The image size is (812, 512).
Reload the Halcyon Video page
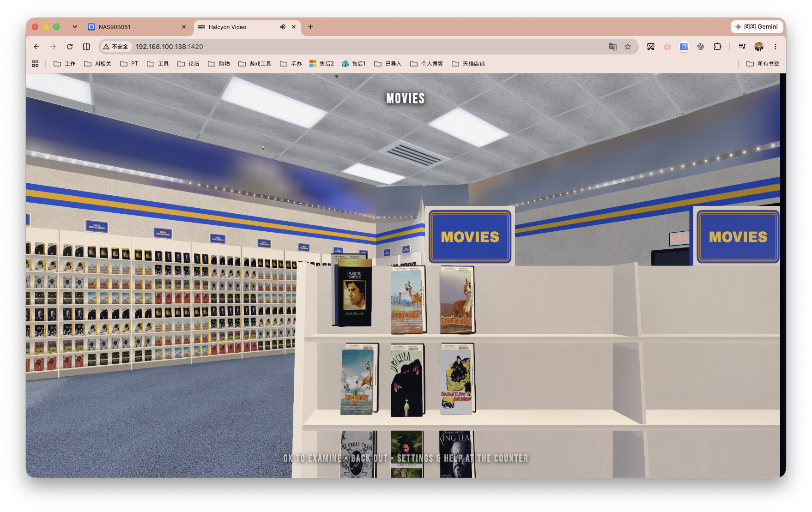[x=70, y=47]
